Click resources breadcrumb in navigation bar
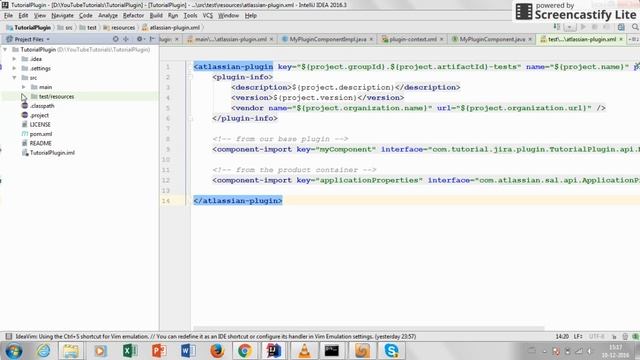This screenshot has width=640, height=360. (x=119, y=27)
